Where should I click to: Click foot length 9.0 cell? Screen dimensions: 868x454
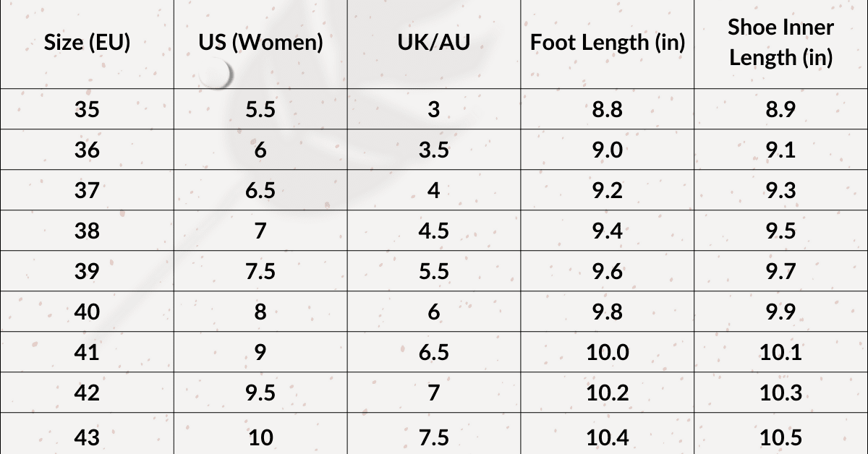click(x=608, y=150)
